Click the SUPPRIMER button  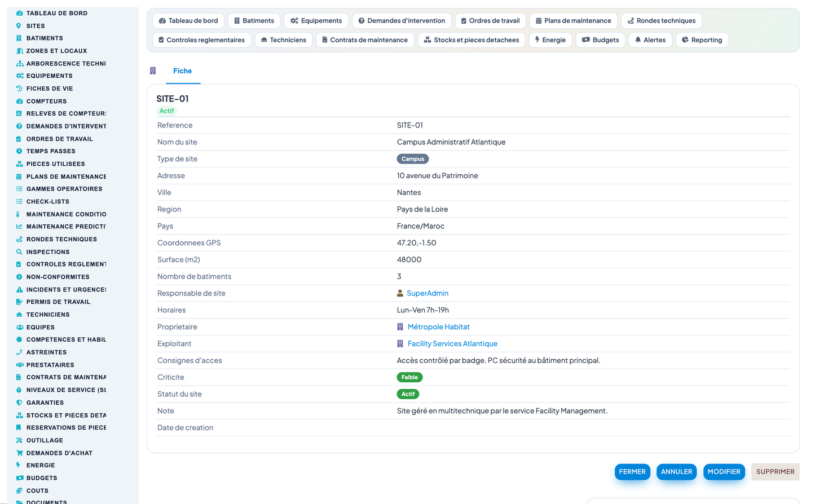click(x=776, y=472)
